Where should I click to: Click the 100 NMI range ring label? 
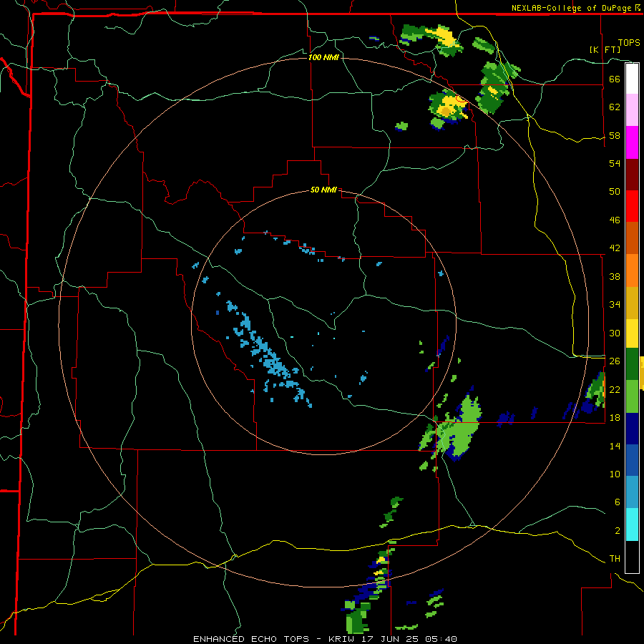click(x=323, y=57)
